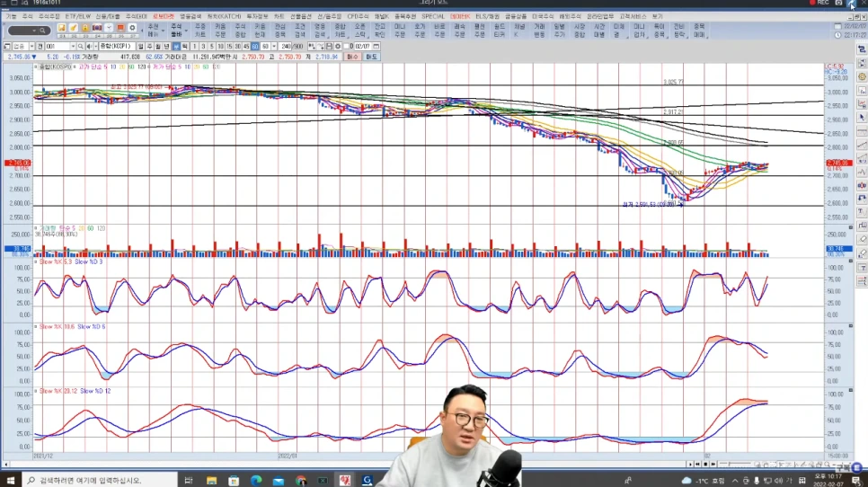The height and width of the screenshot is (487, 868).
Task: Expand the dropdown at the chart toolbar's left end
Action: 31,47
